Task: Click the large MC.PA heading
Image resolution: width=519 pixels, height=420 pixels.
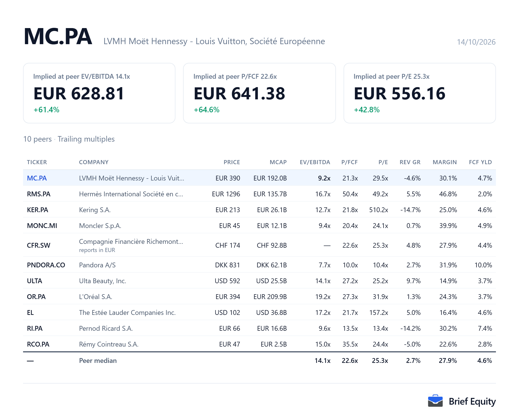Action: [58, 36]
